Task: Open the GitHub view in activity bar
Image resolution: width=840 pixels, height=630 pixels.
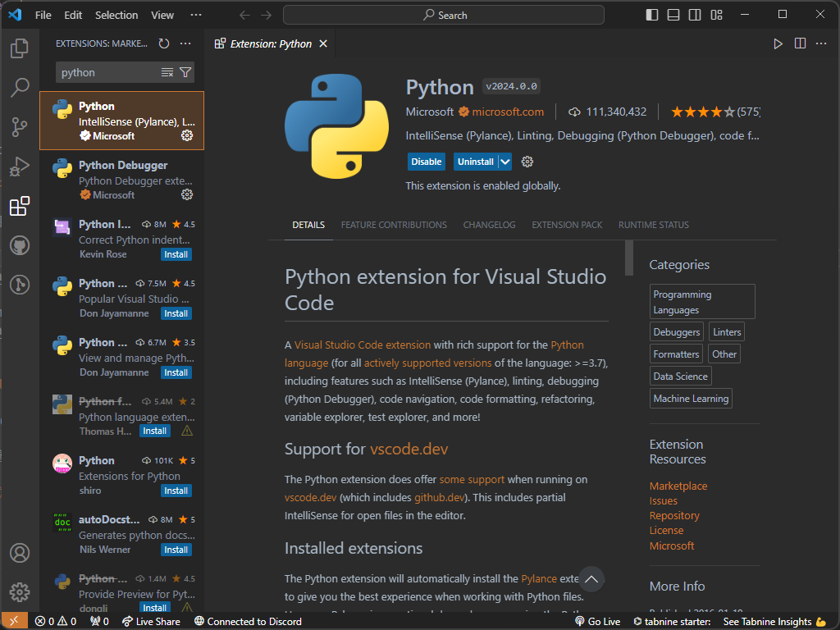Action: coord(20,245)
